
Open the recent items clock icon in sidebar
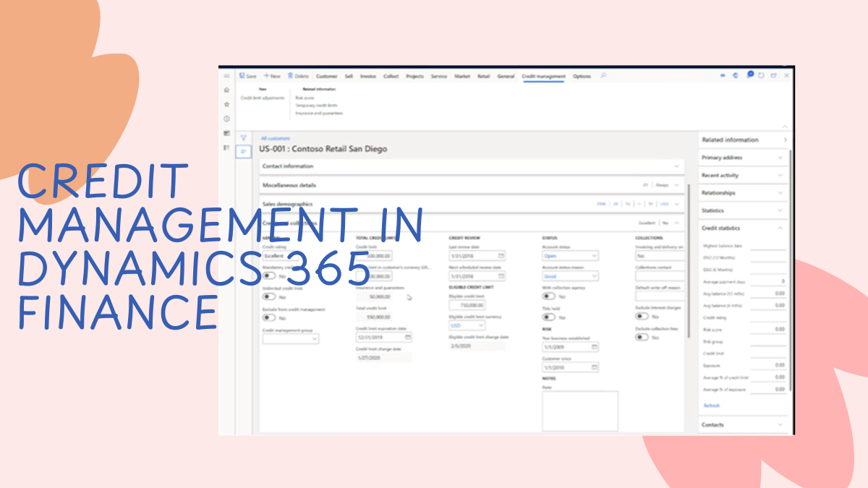(x=226, y=118)
